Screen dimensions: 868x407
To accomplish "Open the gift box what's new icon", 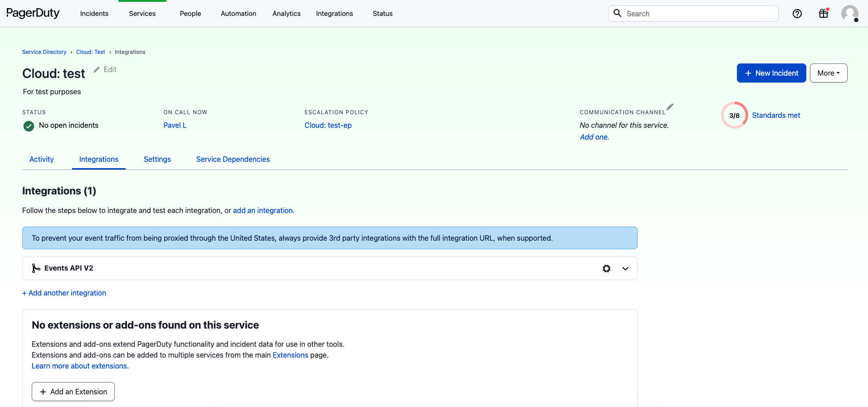I will coord(824,13).
